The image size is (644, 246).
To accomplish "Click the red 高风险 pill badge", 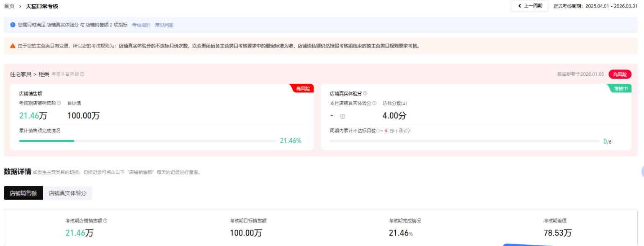I will [620, 74].
